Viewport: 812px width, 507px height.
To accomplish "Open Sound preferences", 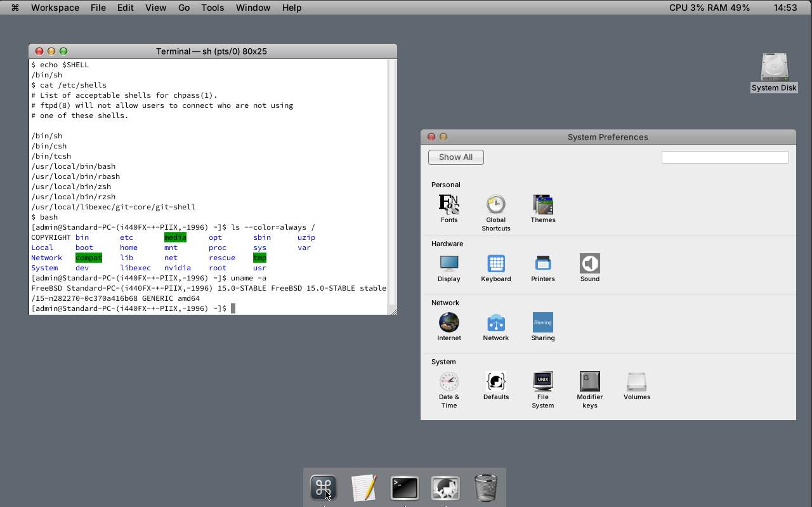I will point(589,263).
